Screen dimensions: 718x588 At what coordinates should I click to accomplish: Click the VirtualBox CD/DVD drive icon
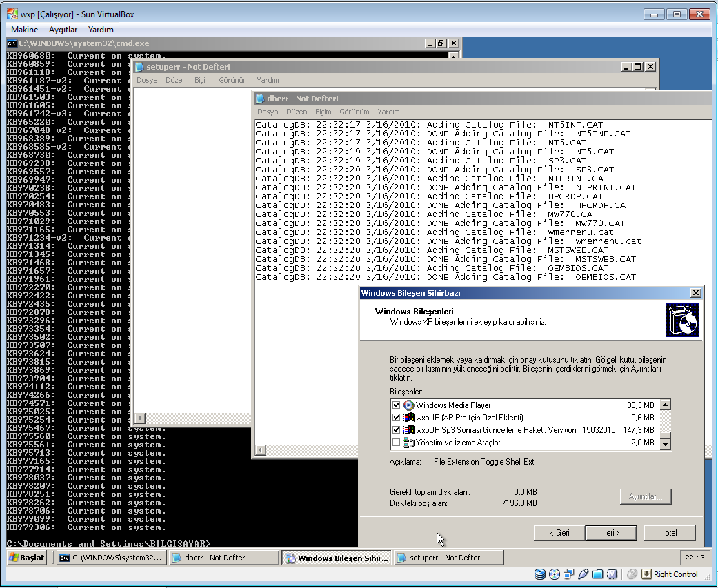coord(554,574)
